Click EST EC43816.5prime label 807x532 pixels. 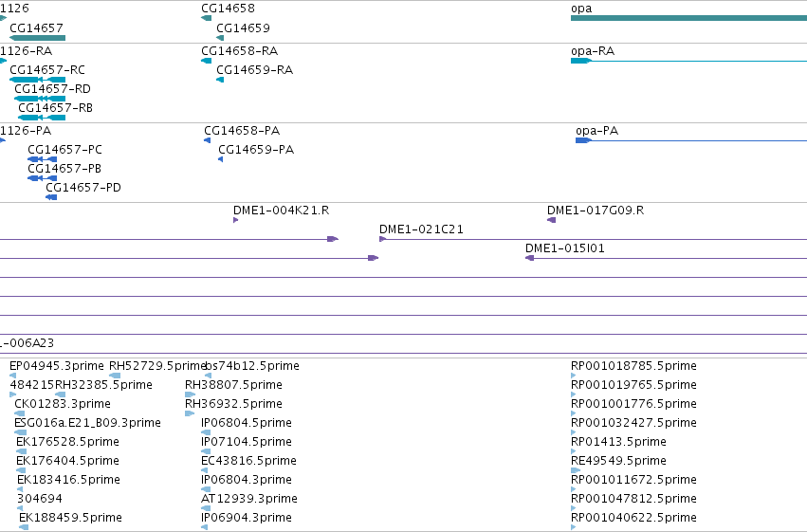pos(248,461)
